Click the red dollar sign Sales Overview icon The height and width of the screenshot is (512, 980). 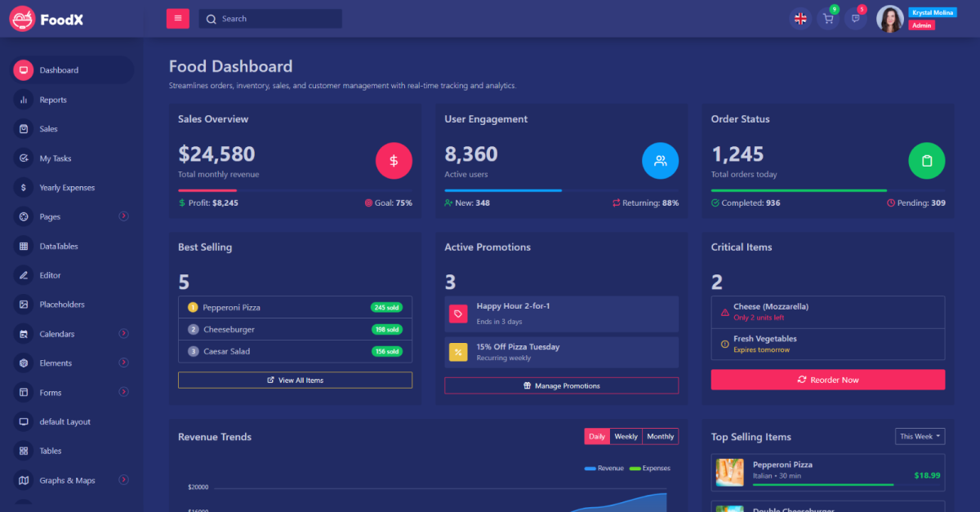[x=394, y=161]
